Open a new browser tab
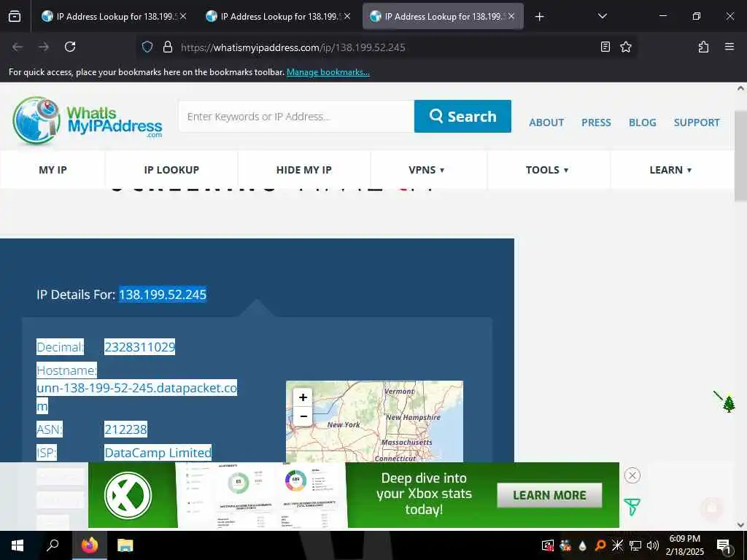 pos(539,17)
